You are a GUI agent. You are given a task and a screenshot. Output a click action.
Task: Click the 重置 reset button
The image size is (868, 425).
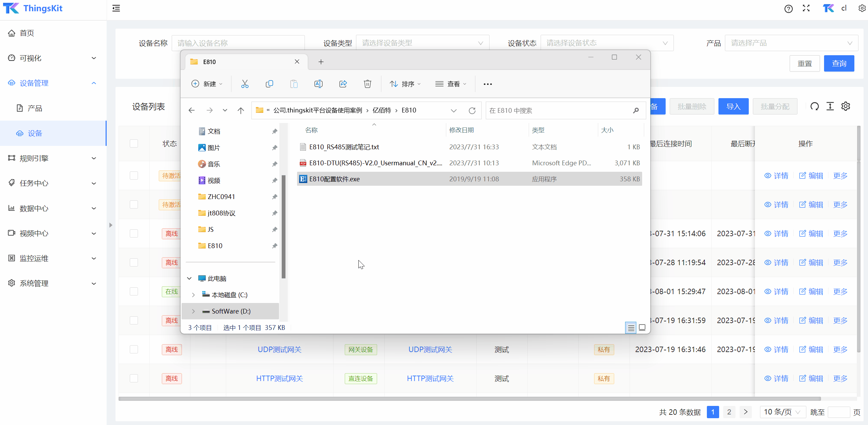(x=805, y=63)
